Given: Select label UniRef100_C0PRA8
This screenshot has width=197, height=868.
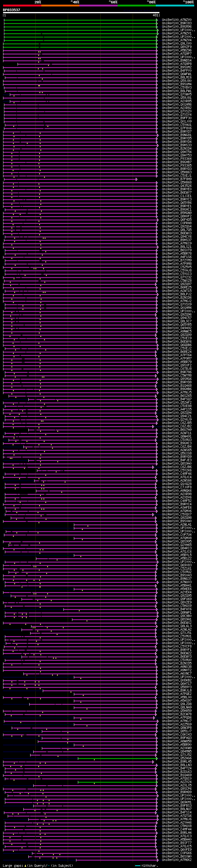Looking at the screenshot, I should tap(176, 223).
